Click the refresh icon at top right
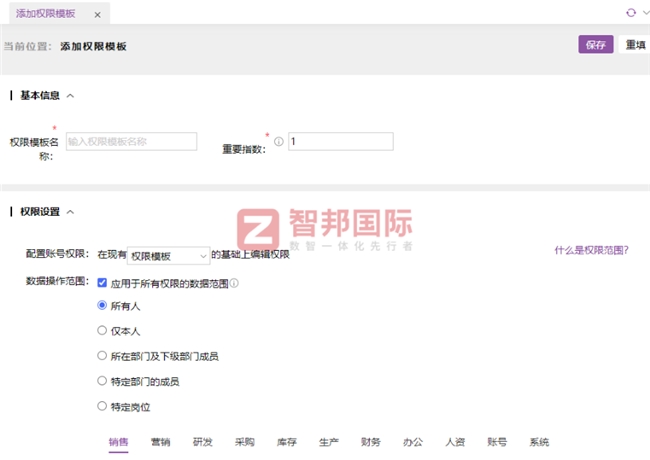This screenshot has width=650, height=460. click(x=629, y=13)
